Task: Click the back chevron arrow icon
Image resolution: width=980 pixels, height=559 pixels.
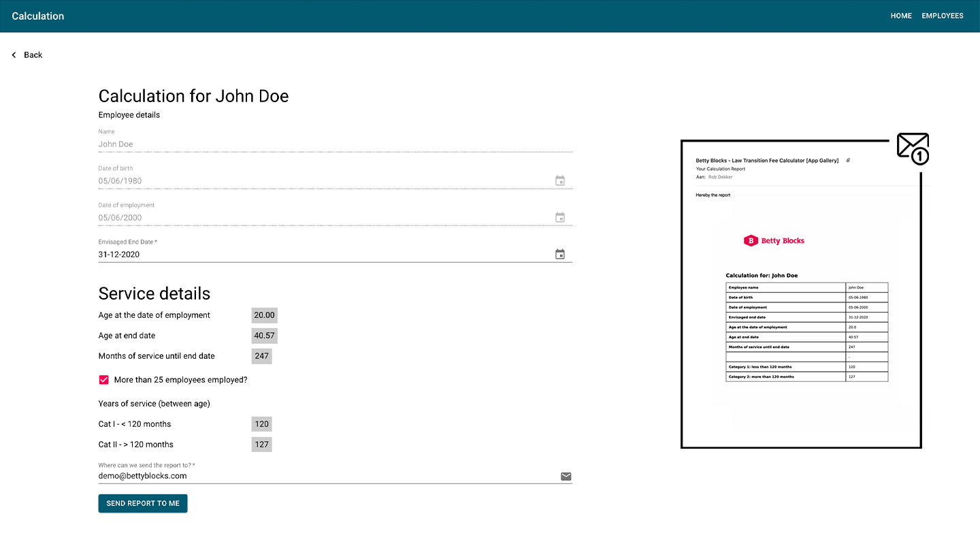Action: click(14, 55)
